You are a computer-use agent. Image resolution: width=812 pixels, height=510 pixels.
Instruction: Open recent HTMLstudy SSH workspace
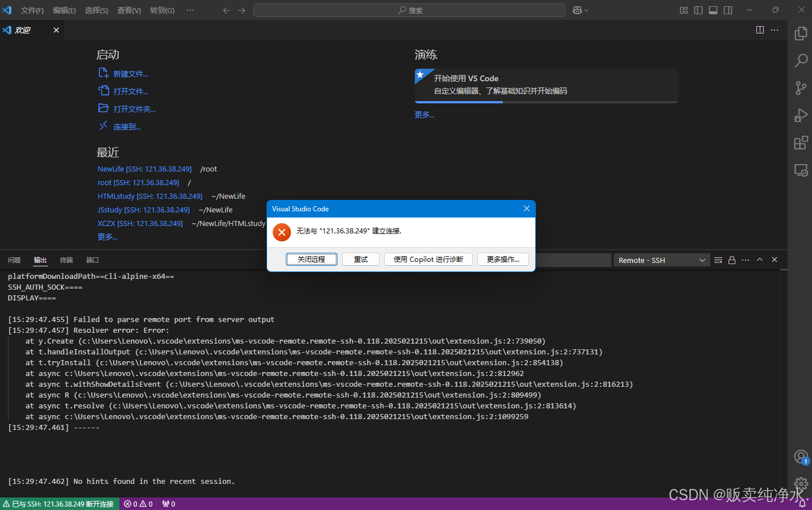tap(150, 197)
